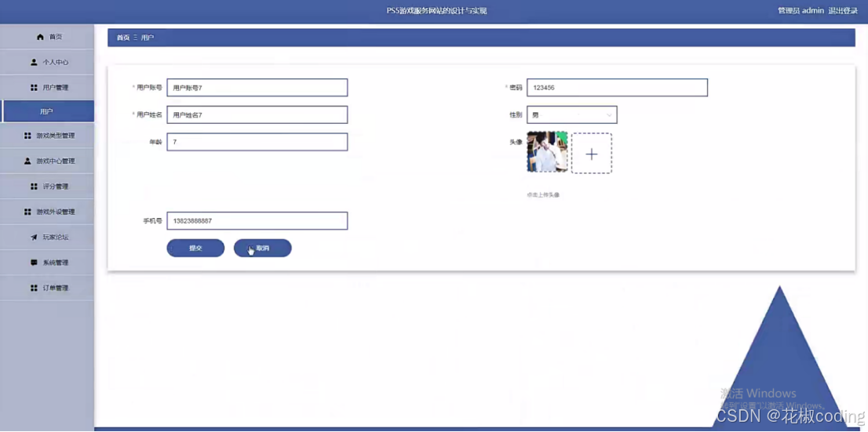Click the 退出登录 logout link
The image size is (868, 432).
coord(843,10)
